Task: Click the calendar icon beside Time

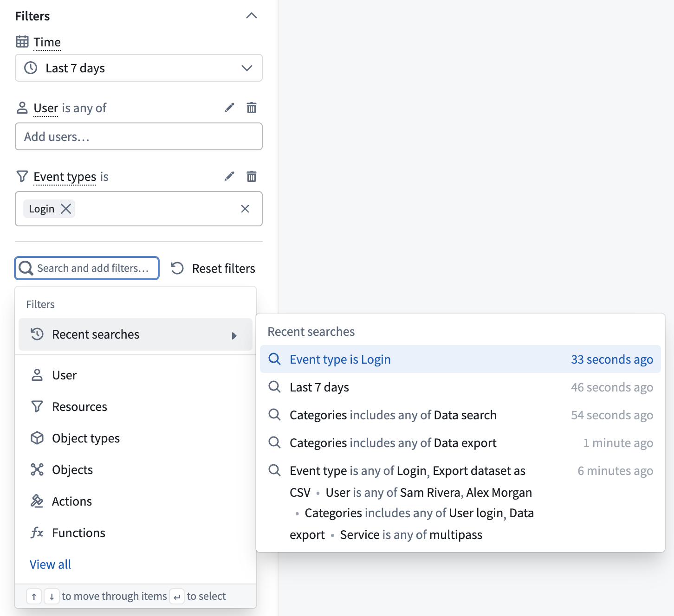Action: 22,42
